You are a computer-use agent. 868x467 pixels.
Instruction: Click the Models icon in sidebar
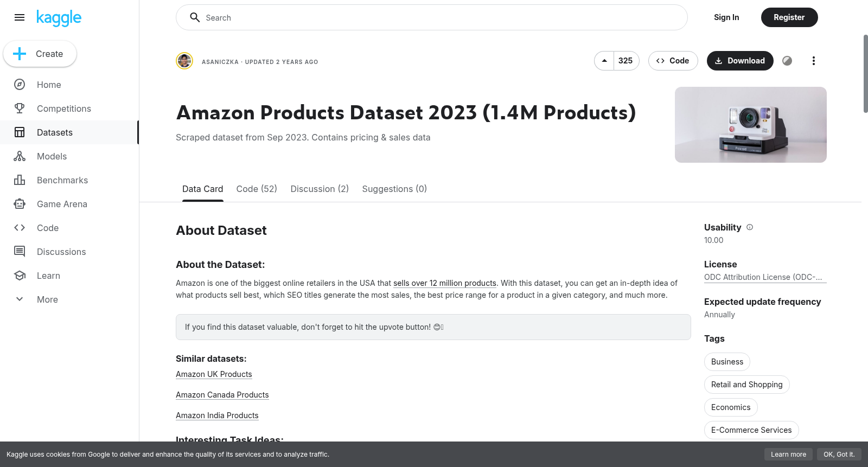tap(20, 156)
